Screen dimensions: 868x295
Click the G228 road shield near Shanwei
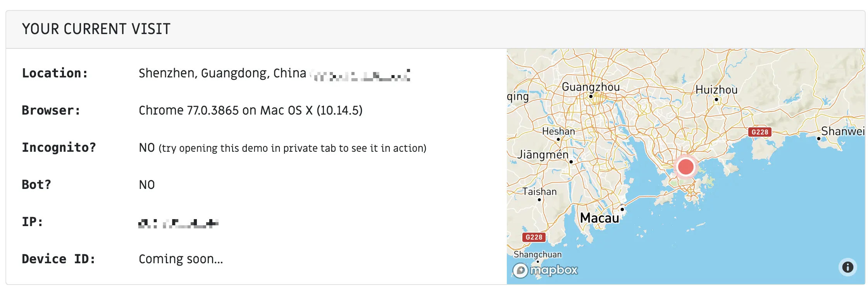click(x=759, y=132)
